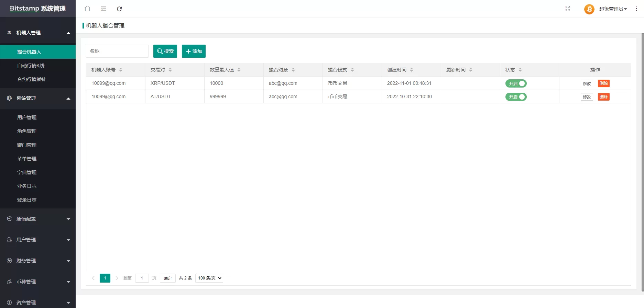644x308 pixels.
Task: Click the 添加 button
Action: [194, 51]
